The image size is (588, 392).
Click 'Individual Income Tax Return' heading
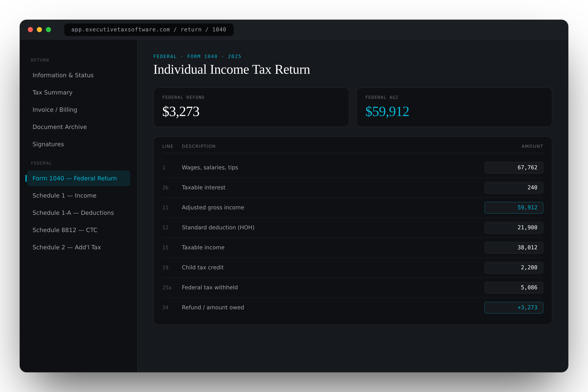pyautogui.click(x=232, y=70)
